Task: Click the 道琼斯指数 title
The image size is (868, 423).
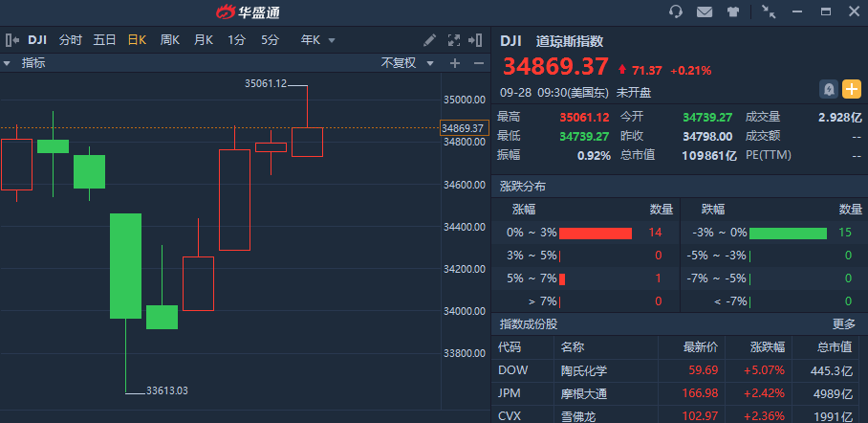Action: [569, 41]
